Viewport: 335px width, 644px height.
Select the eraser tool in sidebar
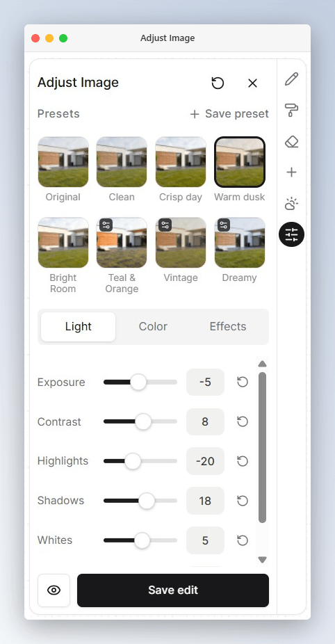(291, 142)
